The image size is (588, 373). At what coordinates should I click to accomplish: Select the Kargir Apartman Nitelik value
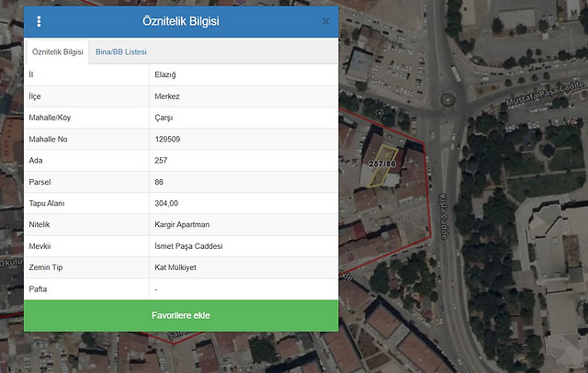(x=183, y=225)
